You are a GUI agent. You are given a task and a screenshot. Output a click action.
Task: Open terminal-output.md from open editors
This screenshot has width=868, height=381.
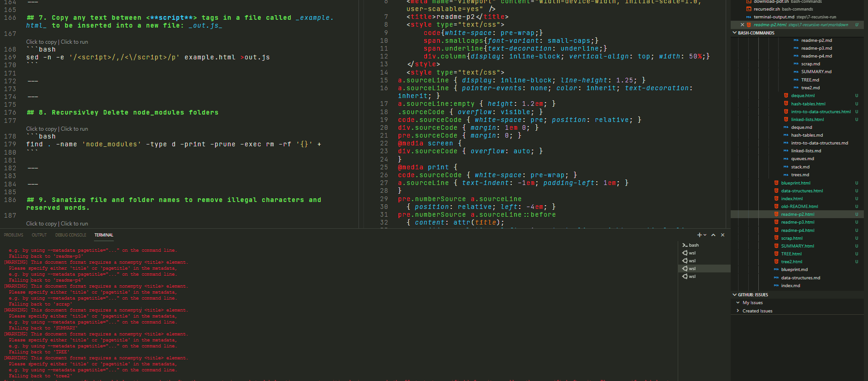(774, 17)
